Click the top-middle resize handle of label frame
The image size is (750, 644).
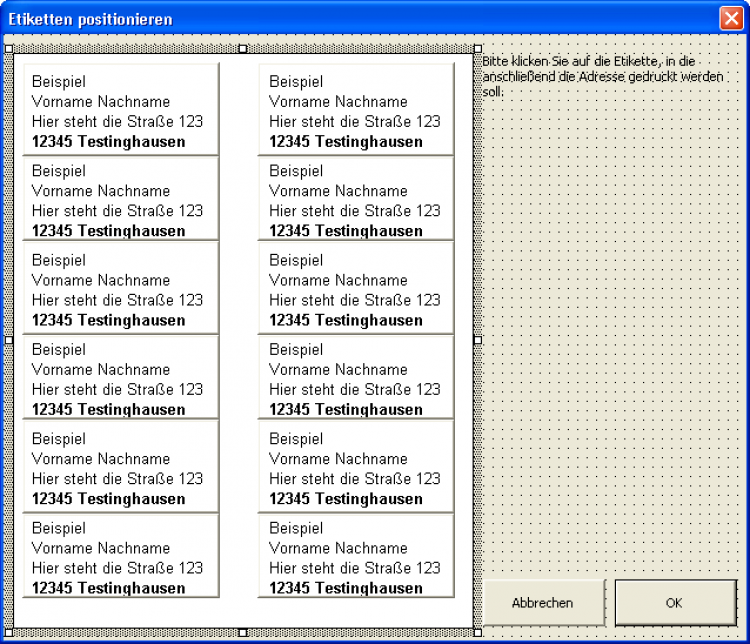click(242, 48)
